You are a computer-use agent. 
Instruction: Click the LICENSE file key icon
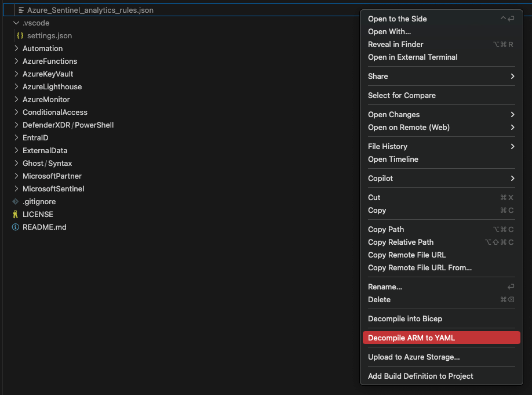tap(16, 215)
